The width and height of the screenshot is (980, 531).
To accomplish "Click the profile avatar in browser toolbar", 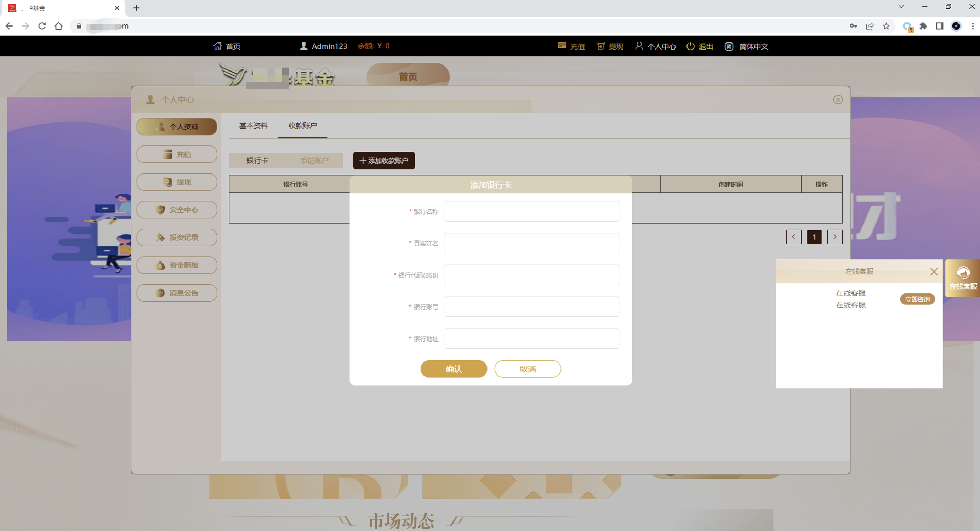I will pyautogui.click(x=956, y=26).
